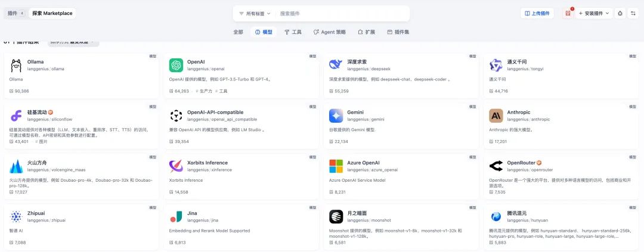
Task: Click the 工具 tag on OpenAI card
Action: coord(221,91)
